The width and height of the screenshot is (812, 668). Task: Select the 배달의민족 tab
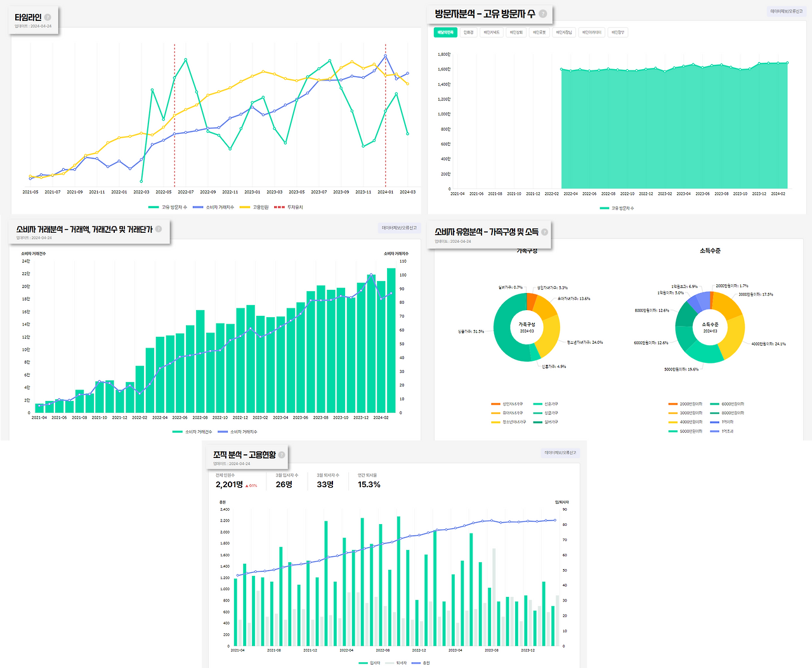(445, 32)
